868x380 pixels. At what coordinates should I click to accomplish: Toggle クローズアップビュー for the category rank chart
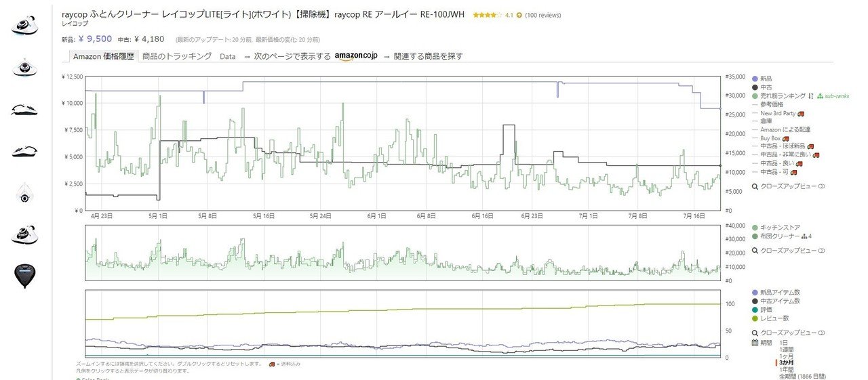tap(788, 251)
